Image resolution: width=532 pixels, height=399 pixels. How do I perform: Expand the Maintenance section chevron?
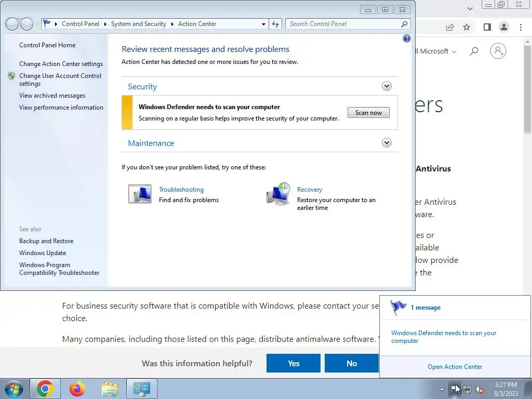387,142
